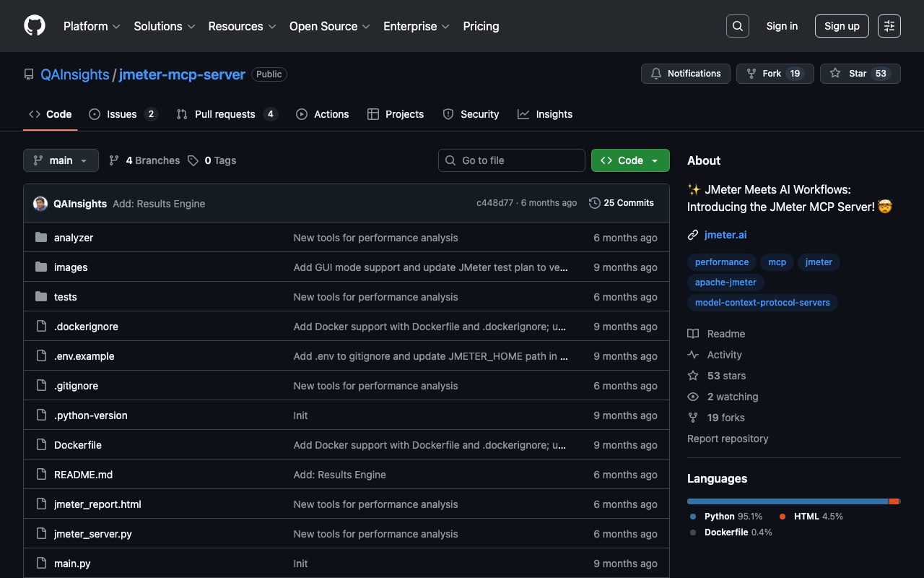The height and width of the screenshot is (578, 924).
Task: Click the commit history clock icon
Action: (x=594, y=203)
